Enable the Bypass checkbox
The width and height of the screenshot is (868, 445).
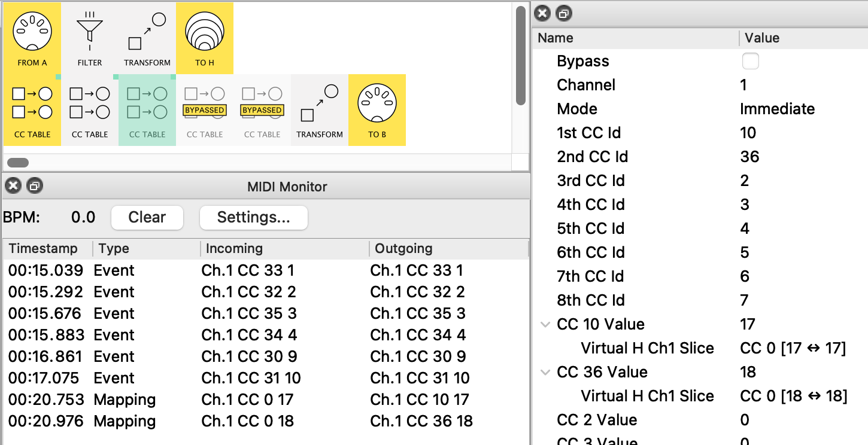tap(750, 61)
